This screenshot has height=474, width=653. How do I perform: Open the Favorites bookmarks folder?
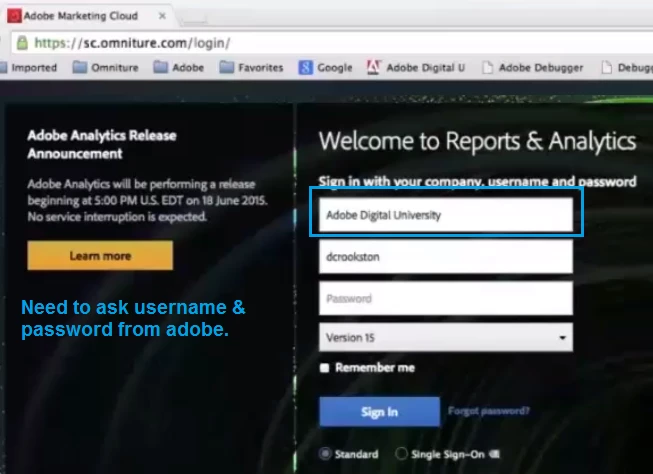pos(251,67)
